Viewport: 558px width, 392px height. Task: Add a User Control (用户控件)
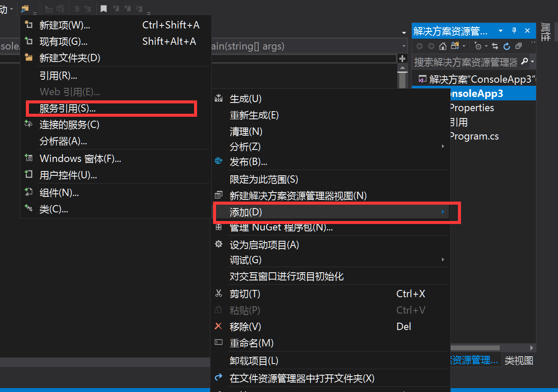pos(116,175)
